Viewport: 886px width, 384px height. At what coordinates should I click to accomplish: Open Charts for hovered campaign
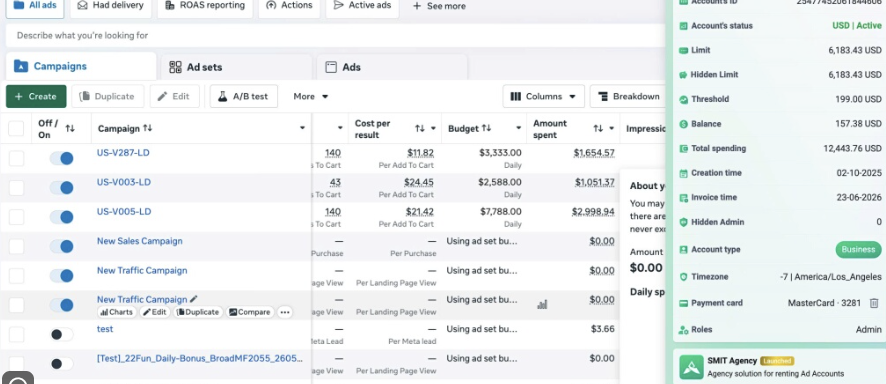click(116, 312)
